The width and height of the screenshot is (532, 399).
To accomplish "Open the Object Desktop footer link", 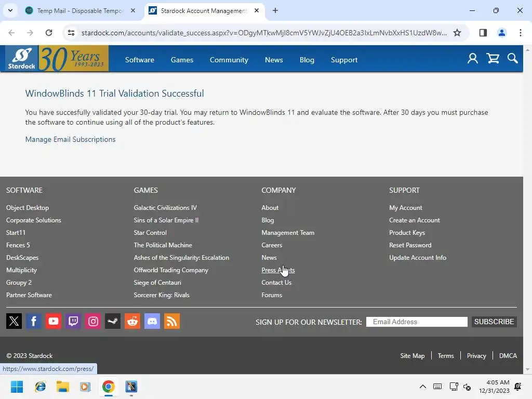I will coord(28,208).
